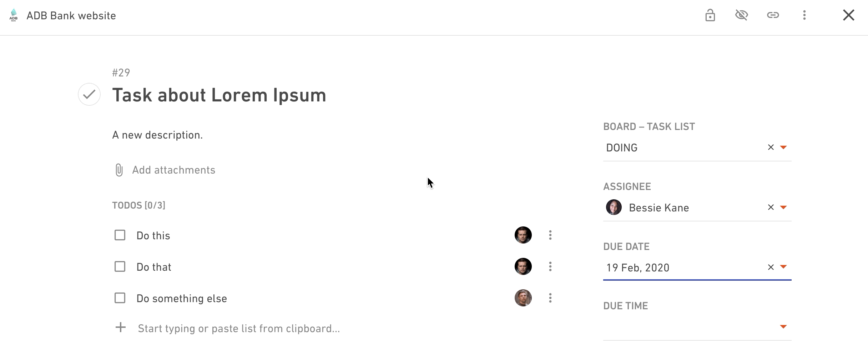Clear the 19 Feb, 2020 due date
868x350 pixels.
771,267
